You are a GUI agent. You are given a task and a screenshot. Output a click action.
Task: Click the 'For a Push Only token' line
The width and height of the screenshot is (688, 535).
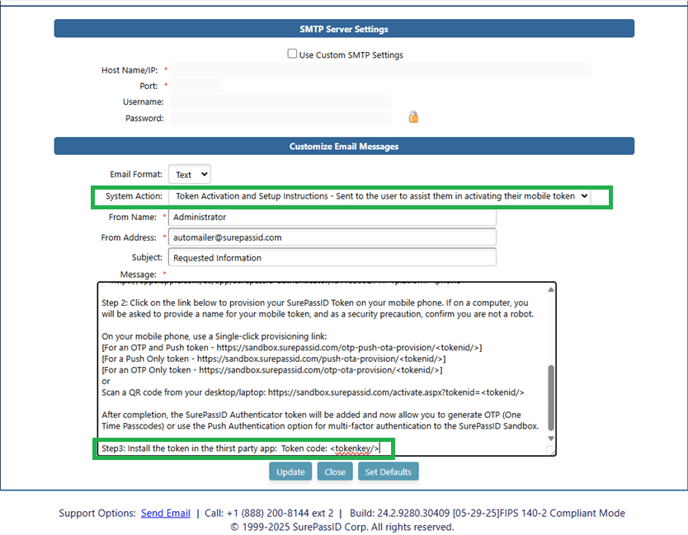coord(273,359)
